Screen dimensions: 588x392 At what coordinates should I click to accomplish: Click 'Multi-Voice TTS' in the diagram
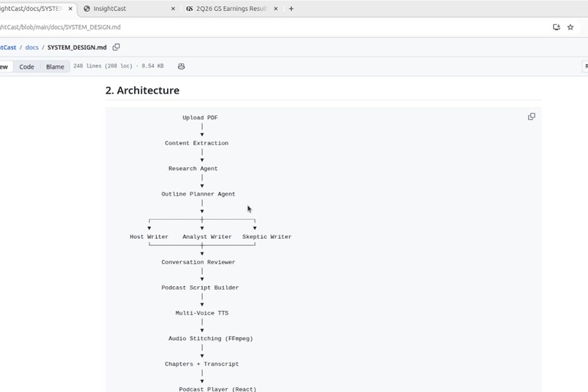tap(202, 313)
